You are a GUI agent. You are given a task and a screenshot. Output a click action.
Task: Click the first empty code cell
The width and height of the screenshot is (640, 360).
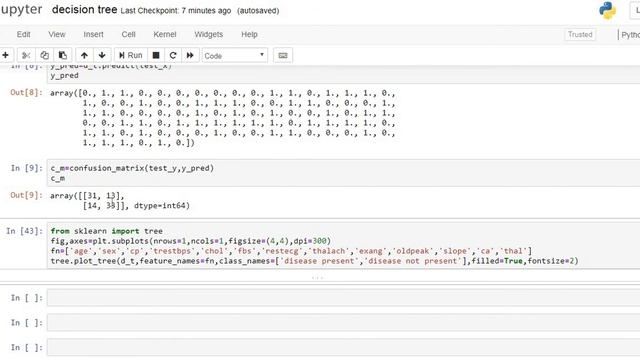(343, 298)
